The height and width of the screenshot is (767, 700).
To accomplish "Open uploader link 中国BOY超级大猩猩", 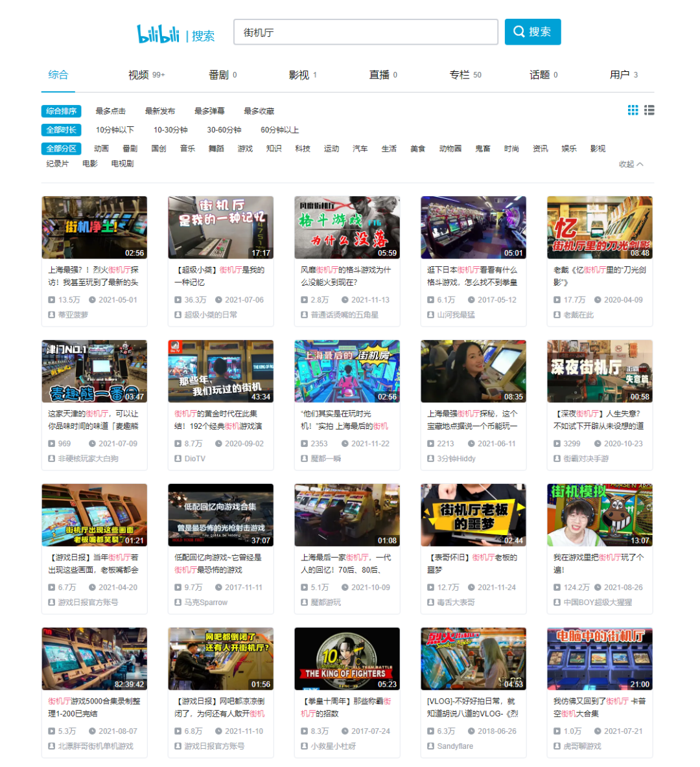I will tap(598, 602).
